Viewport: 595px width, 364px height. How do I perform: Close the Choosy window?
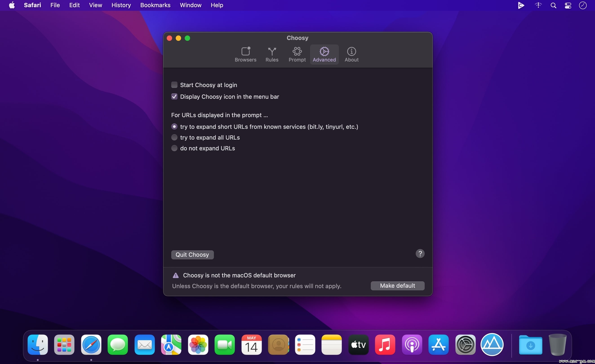(169, 38)
